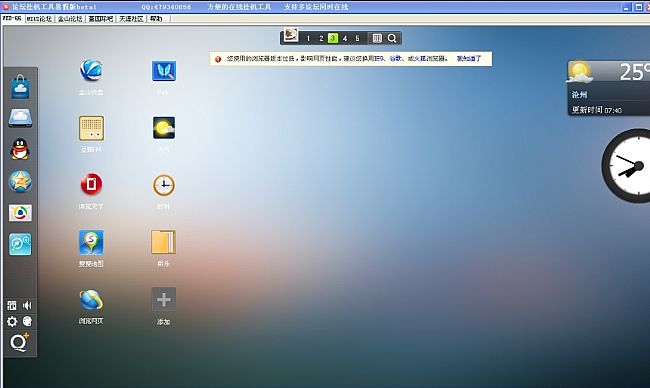Open the theme palette icon in the dock
Screen dimensions: 650x388
coord(27,321)
